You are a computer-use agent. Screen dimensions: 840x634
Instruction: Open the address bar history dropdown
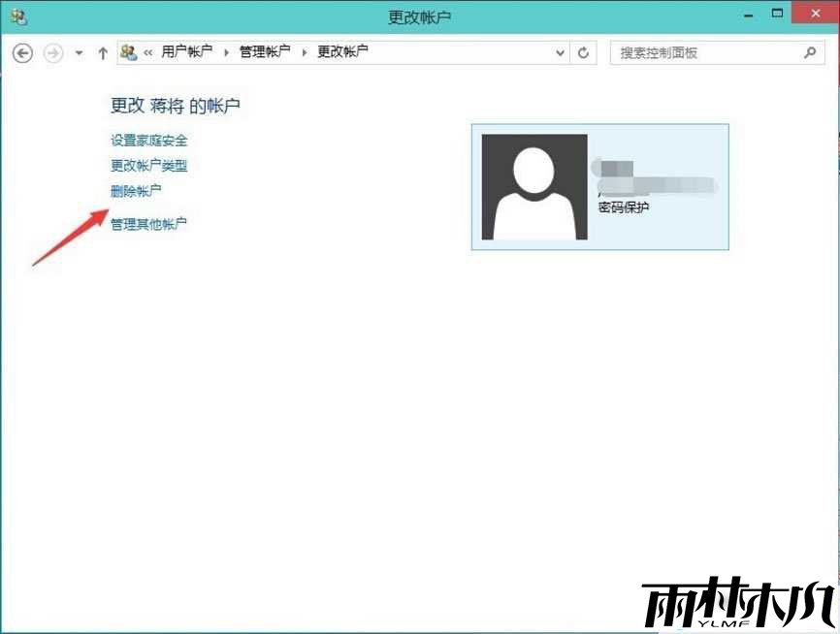click(560, 52)
